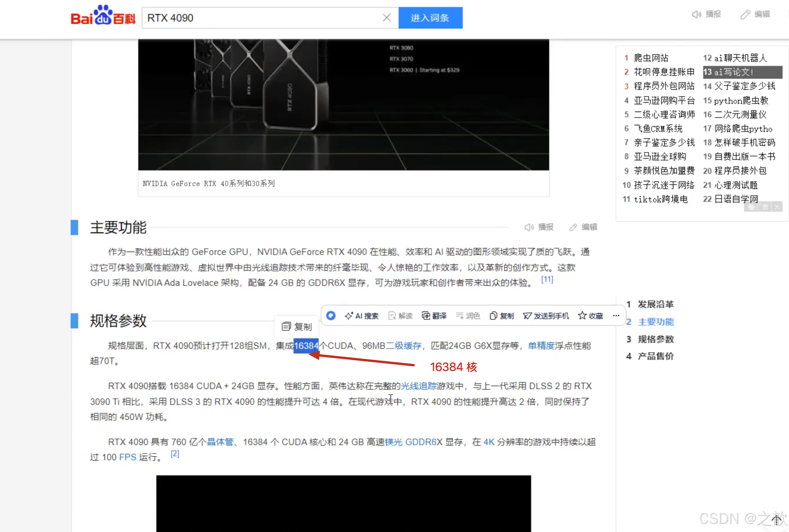The height and width of the screenshot is (532, 789).
Task: Click 编辑 next to 主要功能 heading
Action: 583,227
